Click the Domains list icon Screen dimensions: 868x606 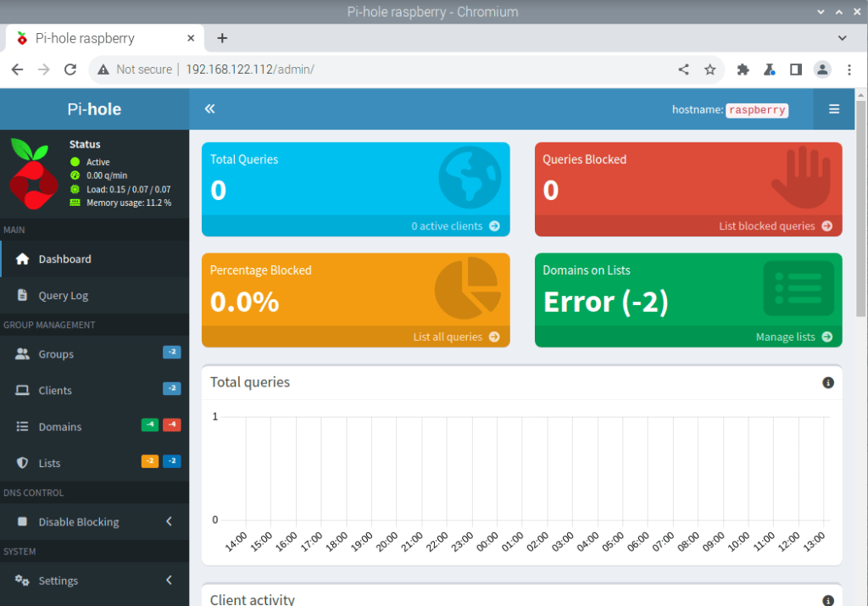(22, 426)
